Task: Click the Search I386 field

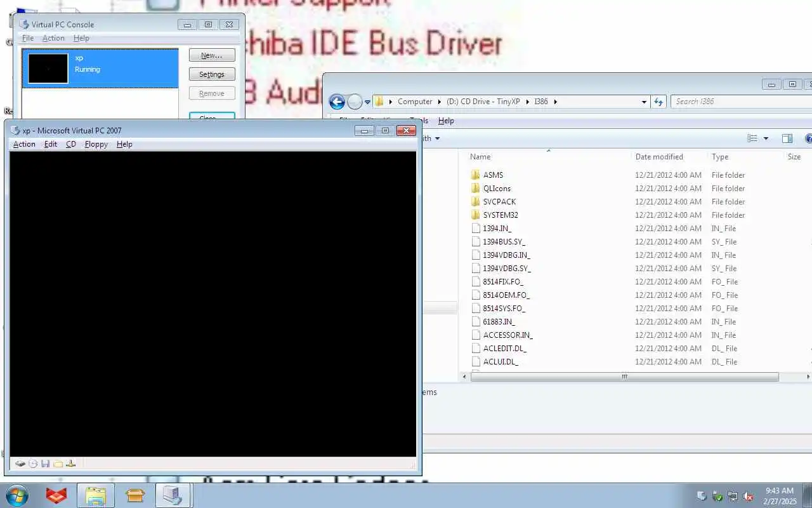Action: 741,102
